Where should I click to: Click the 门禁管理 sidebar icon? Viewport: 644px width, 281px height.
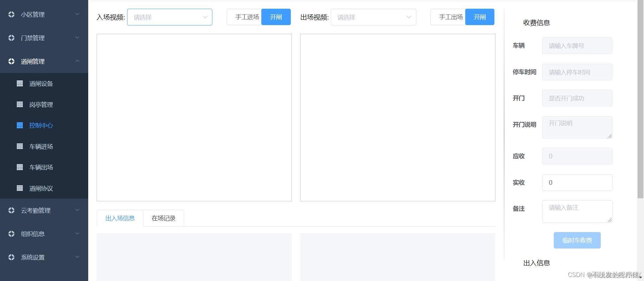pyautogui.click(x=11, y=38)
